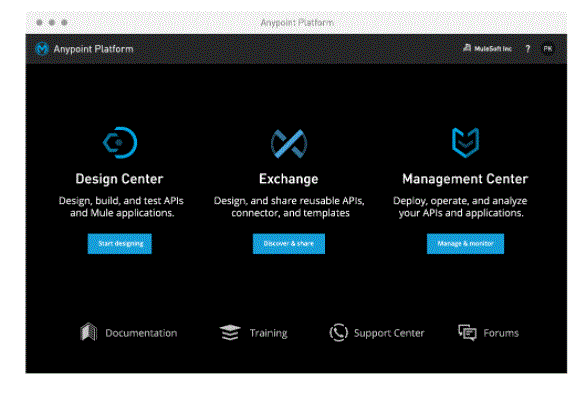
Task: Click the MuleSoft logo icon in header
Action: [x=42, y=49]
